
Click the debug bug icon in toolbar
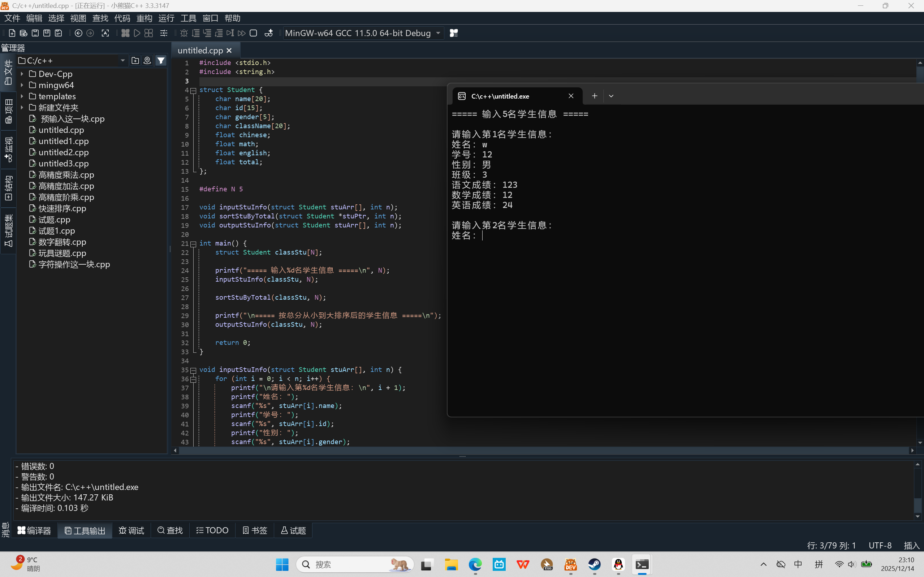point(184,33)
